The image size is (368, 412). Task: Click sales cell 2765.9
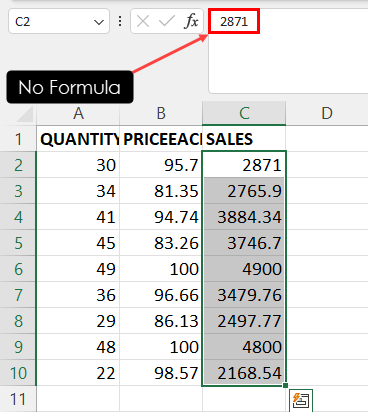click(244, 191)
